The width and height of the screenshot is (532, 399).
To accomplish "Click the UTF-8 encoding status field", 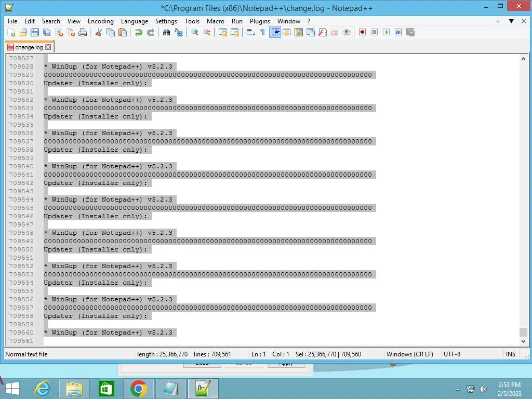I will pyautogui.click(x=452, y=354).
